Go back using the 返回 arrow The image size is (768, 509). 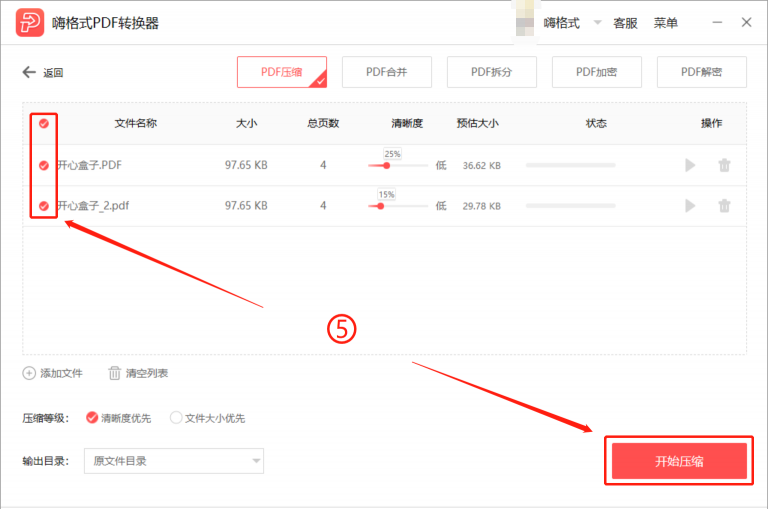click(x=29, y=73)
